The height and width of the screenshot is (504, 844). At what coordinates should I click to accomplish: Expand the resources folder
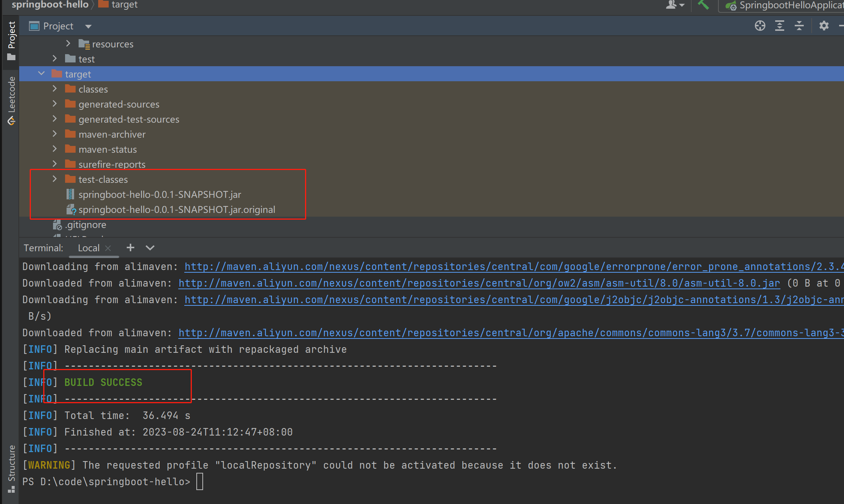(x=68, y=44)
